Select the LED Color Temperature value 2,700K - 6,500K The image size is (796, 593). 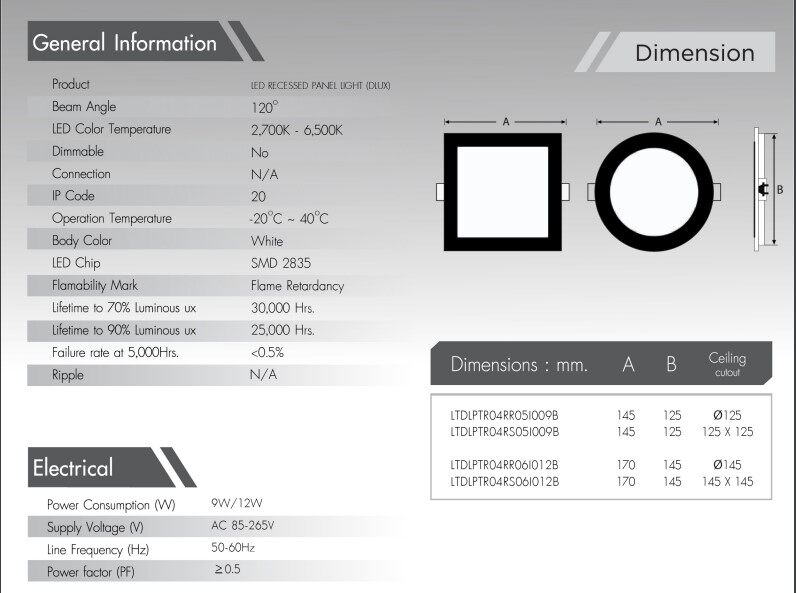(297, 130)
